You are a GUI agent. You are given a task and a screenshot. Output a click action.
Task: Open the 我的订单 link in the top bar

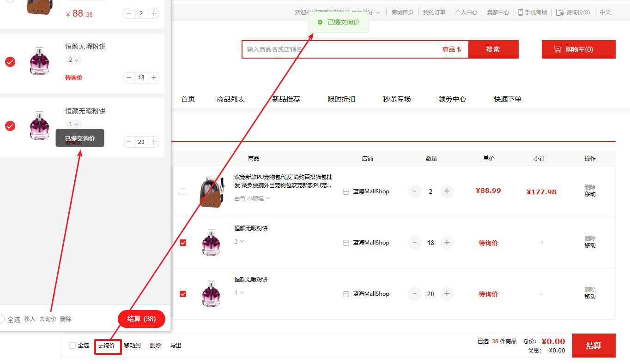434,12
